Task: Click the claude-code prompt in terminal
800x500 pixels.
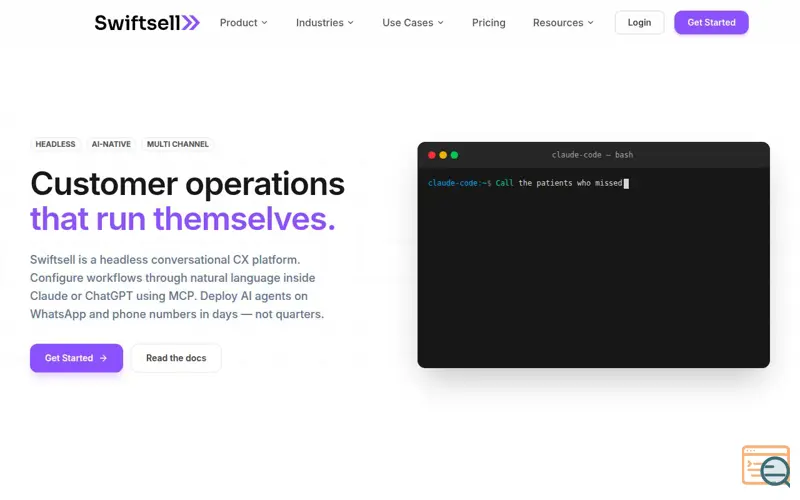Action: 460,183
